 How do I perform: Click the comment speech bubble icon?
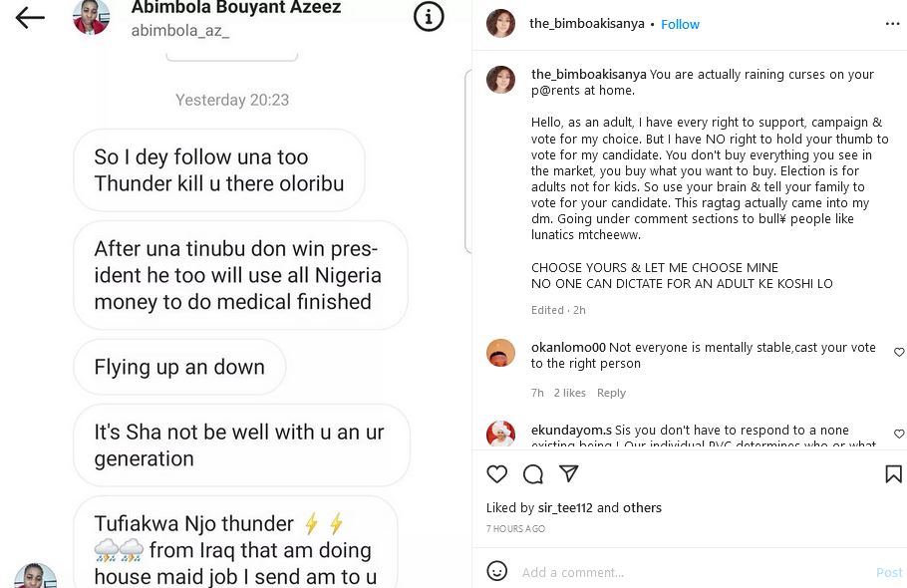(x=533, y=474)
